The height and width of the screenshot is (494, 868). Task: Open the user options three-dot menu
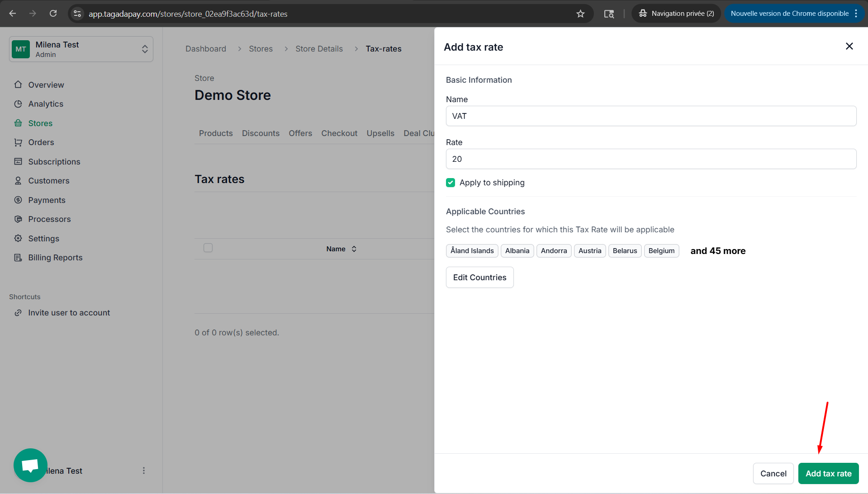click(144, 470)
